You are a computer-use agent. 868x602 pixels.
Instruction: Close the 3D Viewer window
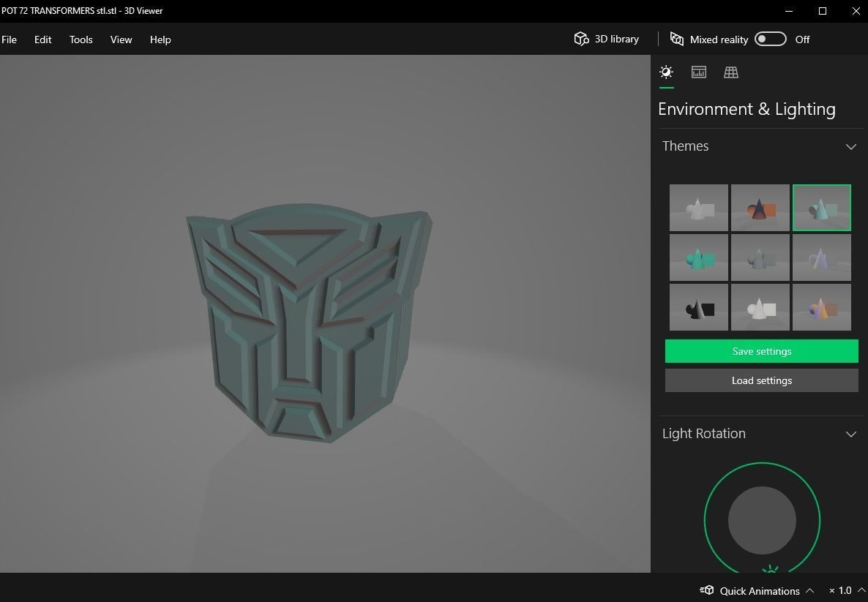(x=856, y=11)
